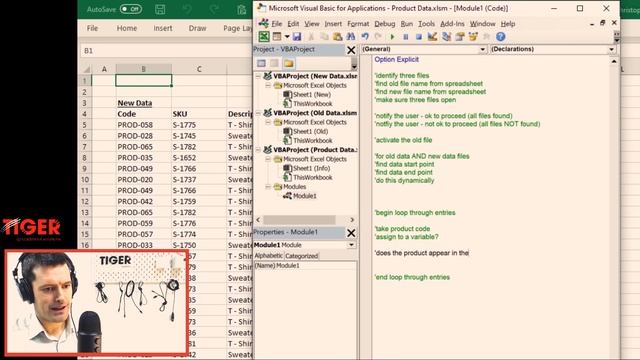Open the Object Browser toolbar icon
The height and width of the screenshot is (360, 640).
click(x=473, y=37)
